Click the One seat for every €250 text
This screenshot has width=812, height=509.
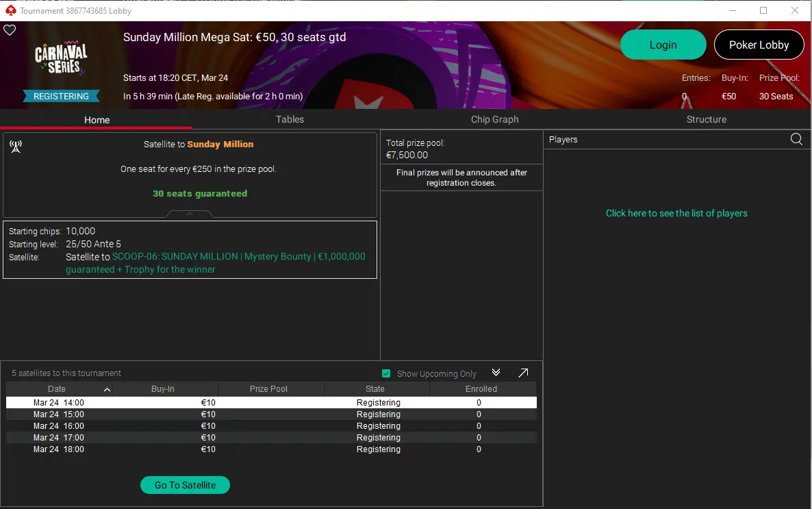[199, 169]
